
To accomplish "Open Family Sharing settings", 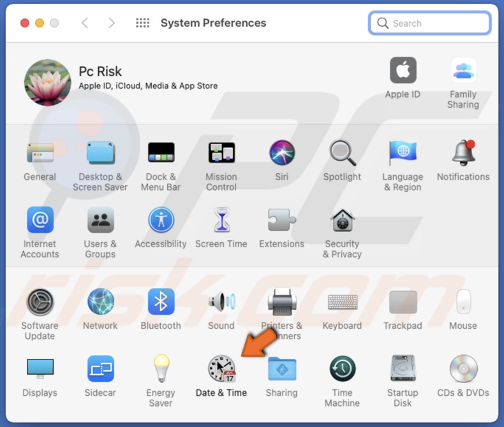I will click(x=463, y=70).
